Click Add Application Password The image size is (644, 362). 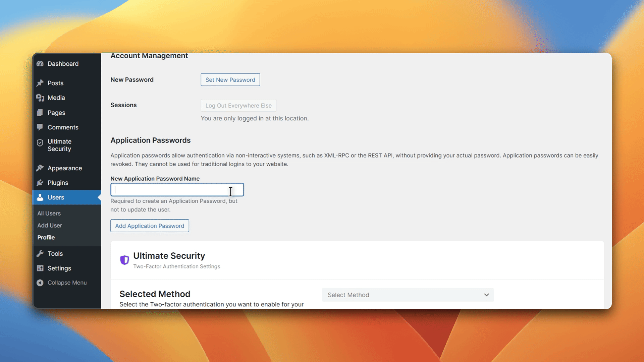150,226
